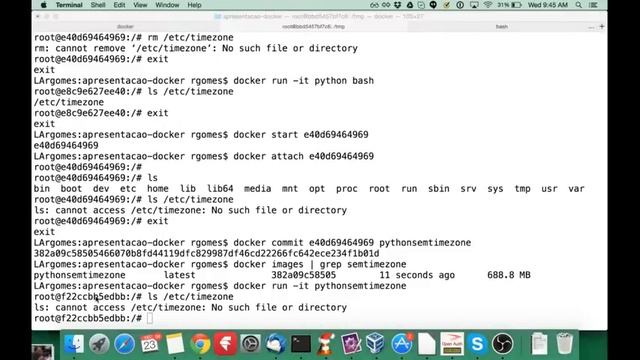Click the Hangouts chat menu bar icon
Image resolution: width=640 pixels, height=360 pixels.
pyautogui.click(x=433, y=5)
